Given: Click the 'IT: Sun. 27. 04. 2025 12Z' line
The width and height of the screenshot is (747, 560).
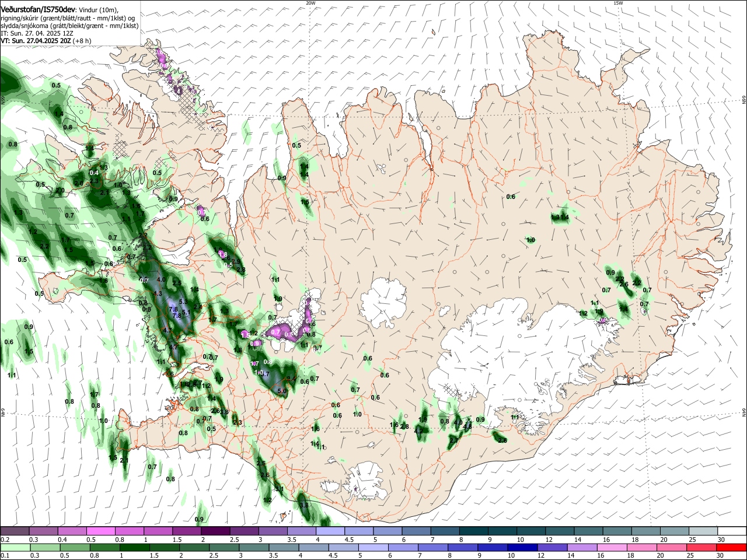Looking at the screenshot, I should (x=37, y=34).
